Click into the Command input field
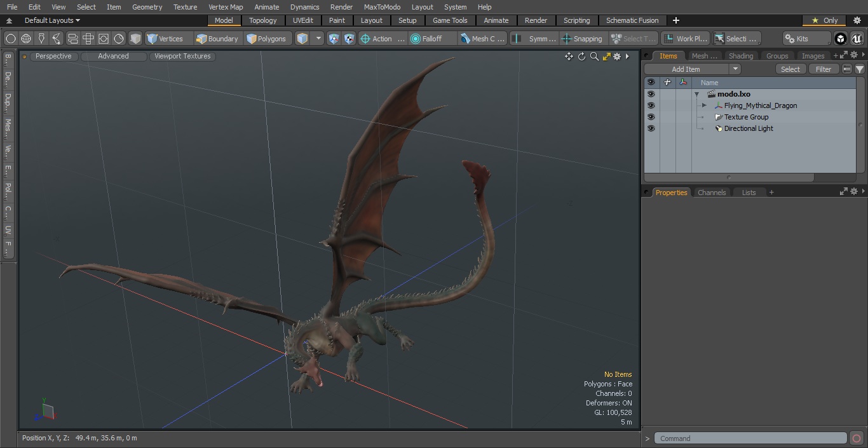Viewport: 868px width, 448px height. [750, 438]
